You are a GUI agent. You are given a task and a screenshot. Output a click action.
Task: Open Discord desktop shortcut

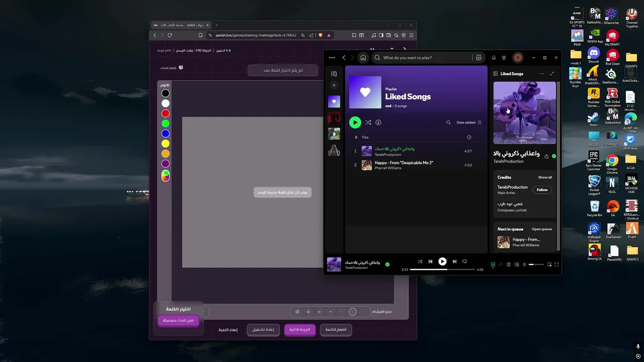[594, 54]
